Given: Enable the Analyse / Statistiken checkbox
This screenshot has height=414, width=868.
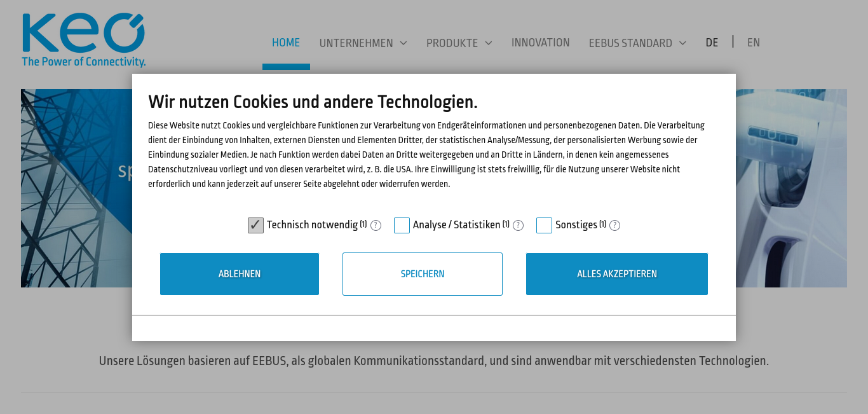Looking at the screenshot, I should 402,225.
